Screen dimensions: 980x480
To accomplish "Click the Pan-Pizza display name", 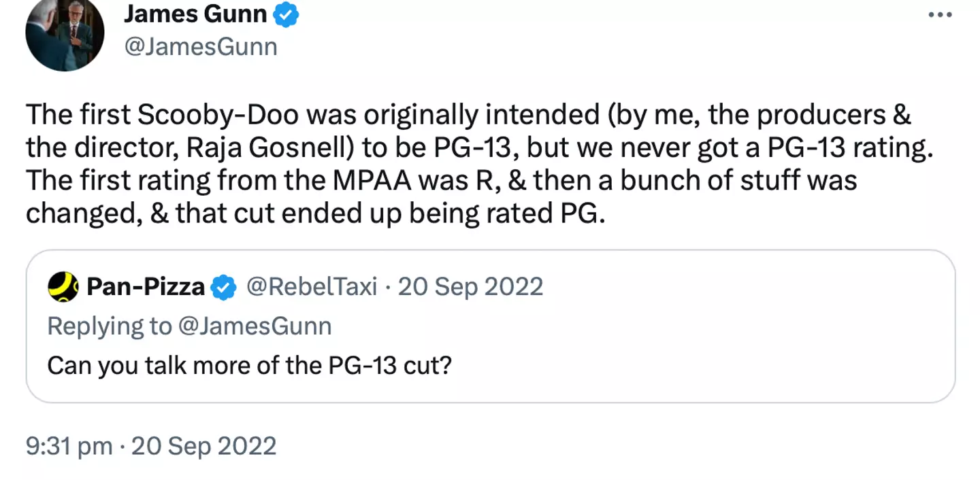I will tap(146, 287).
